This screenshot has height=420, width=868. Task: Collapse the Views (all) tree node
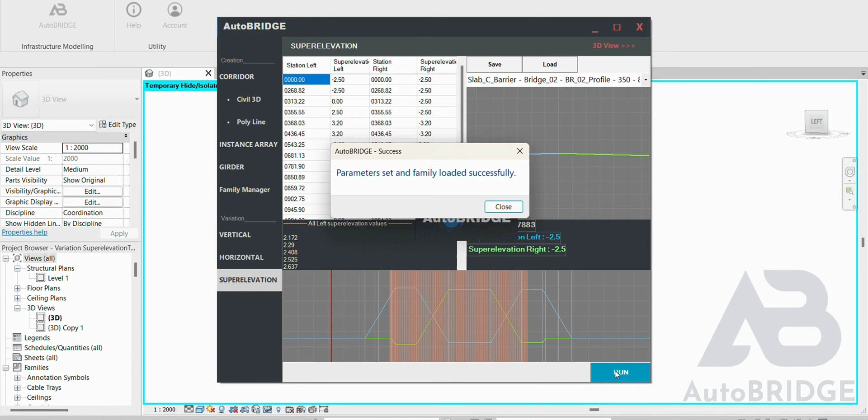pos(6,258)
